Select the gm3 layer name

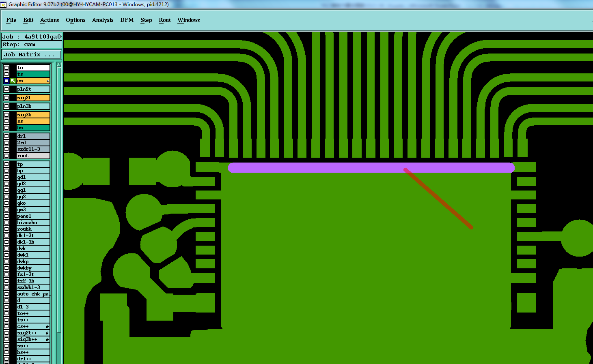33,210
